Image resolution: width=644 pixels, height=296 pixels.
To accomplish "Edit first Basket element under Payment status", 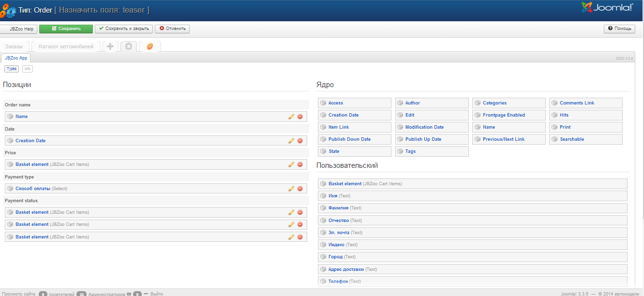I will click(x=291, y=212).
